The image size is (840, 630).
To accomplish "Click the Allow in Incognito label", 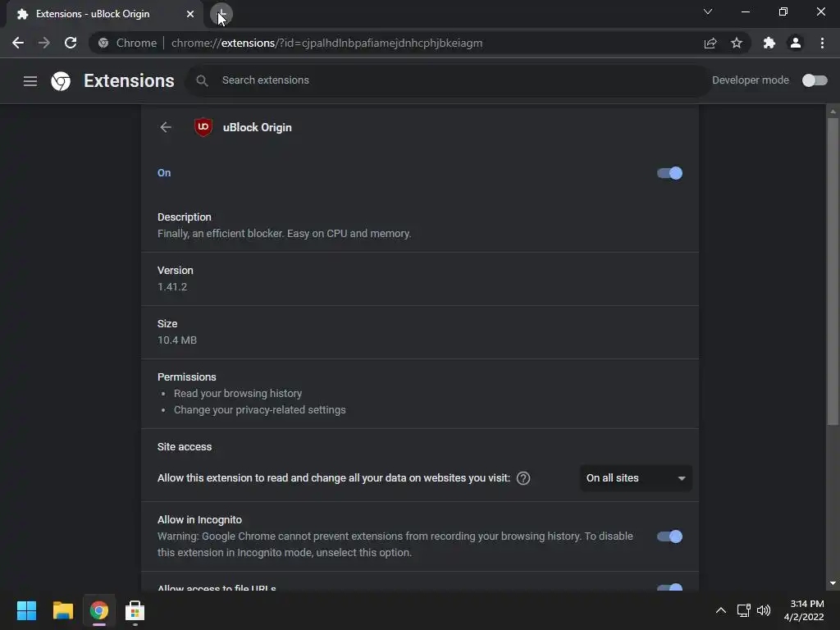I will coord(200,519).
